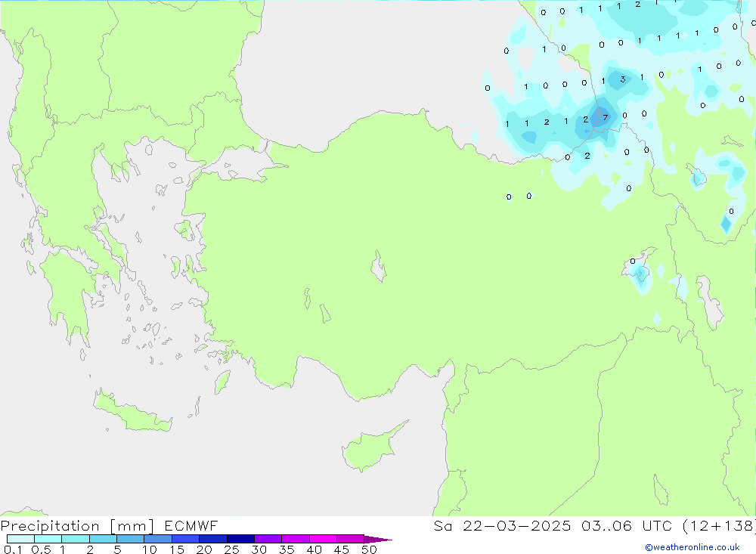The height and width of the screenshot is (554, 756).
Task: Click the legend label "50"
Action: click(x=370, y=549)
